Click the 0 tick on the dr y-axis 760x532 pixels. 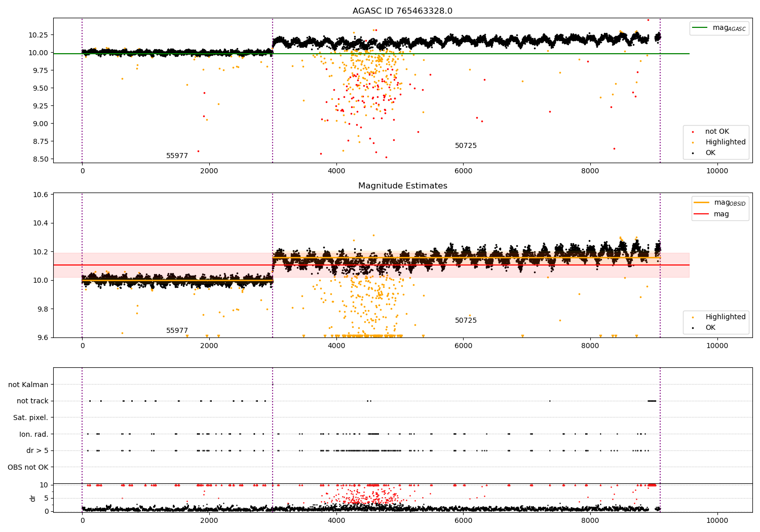coord(46,511)
